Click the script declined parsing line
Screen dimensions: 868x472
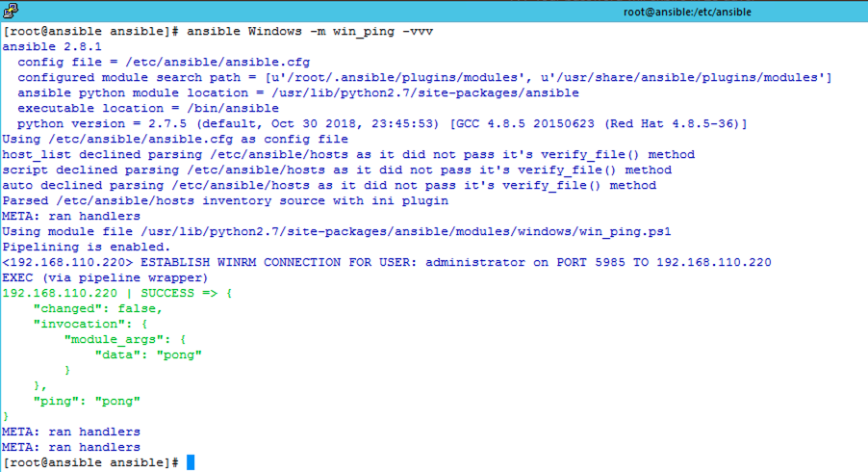click(336, 170)
